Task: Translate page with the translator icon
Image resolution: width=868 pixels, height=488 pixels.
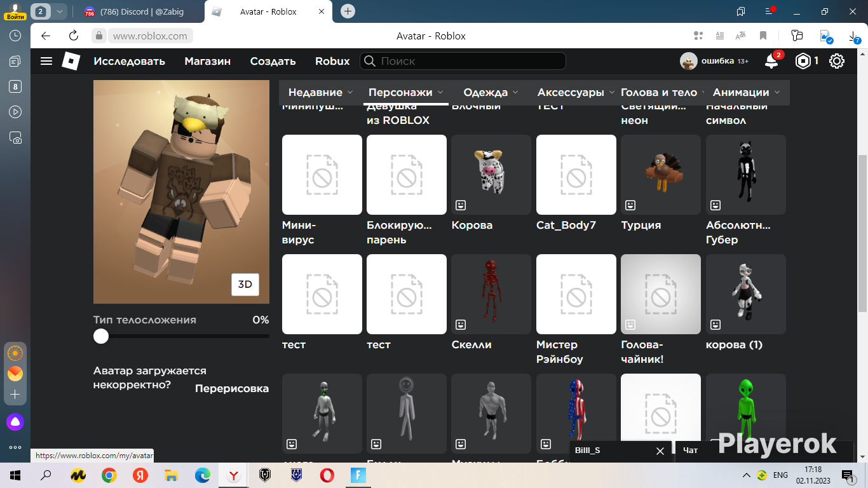Action: point(740,36)
